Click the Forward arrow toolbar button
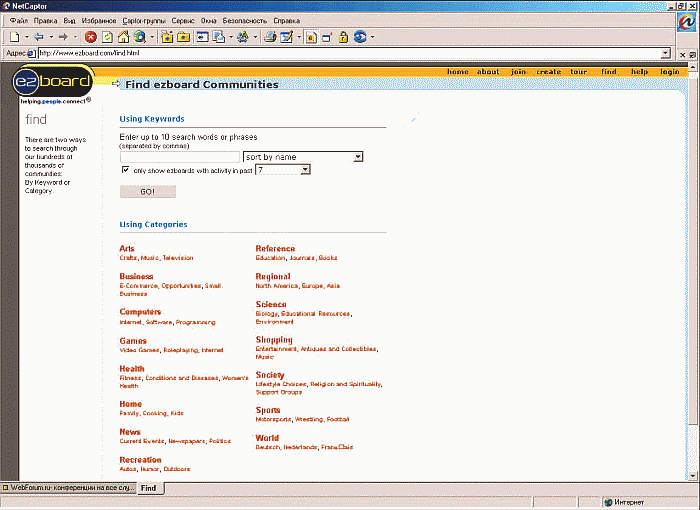This screenshot has width=700, height=510. 62,37
